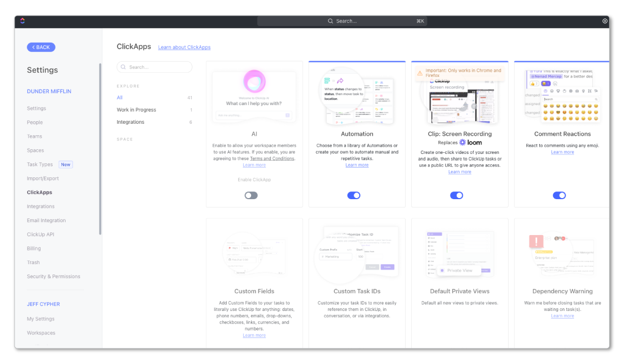Open Billing from the sidebar
Viewport: 624px width, 364px height.
[x=33, y=248]
